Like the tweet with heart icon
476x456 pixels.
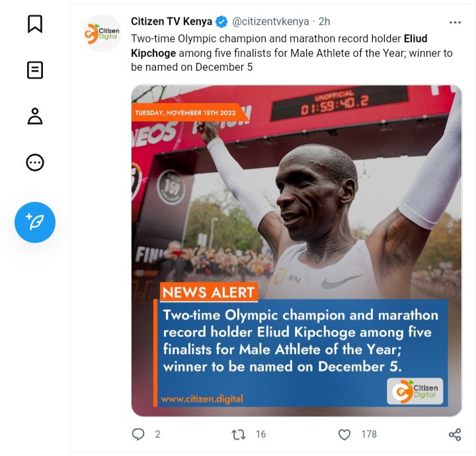click(344, 434)
